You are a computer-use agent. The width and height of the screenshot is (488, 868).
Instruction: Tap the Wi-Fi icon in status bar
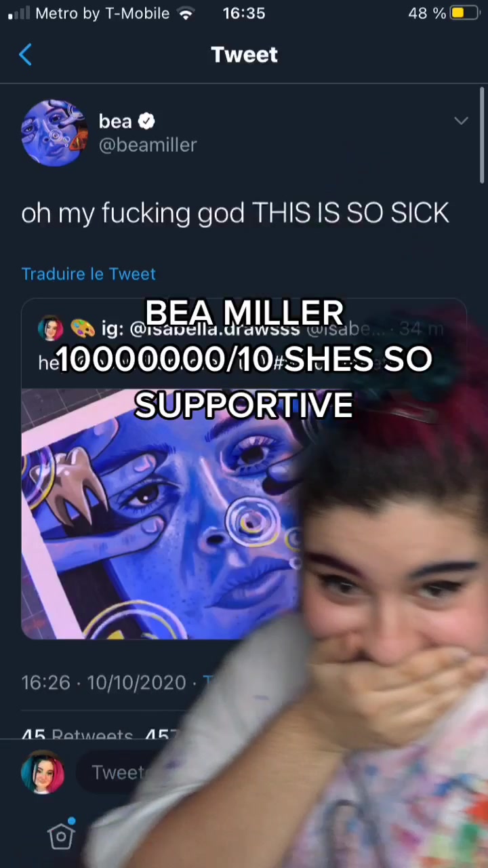185,14
